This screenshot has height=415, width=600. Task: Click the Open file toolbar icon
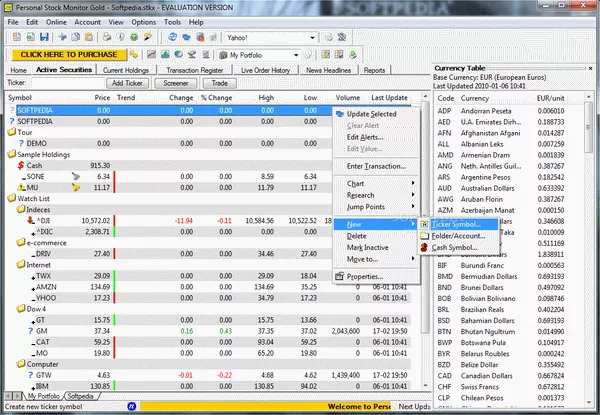30,37
